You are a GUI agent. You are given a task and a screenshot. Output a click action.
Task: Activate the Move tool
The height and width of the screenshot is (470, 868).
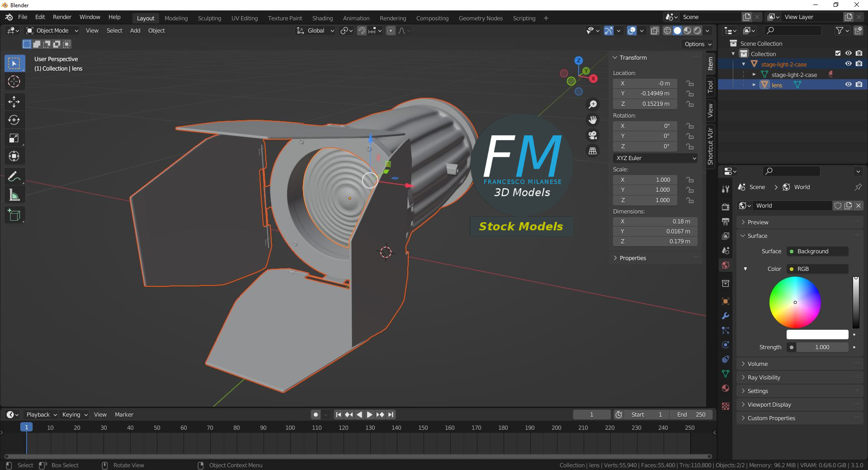pyautogui.click(x=14, y=101)
